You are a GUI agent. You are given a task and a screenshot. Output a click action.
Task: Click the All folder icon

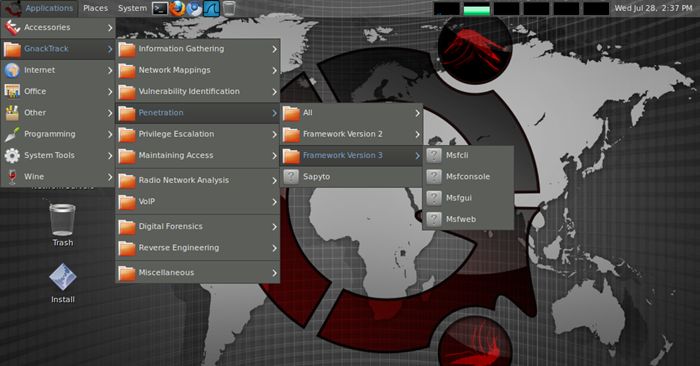click(291, 113)
